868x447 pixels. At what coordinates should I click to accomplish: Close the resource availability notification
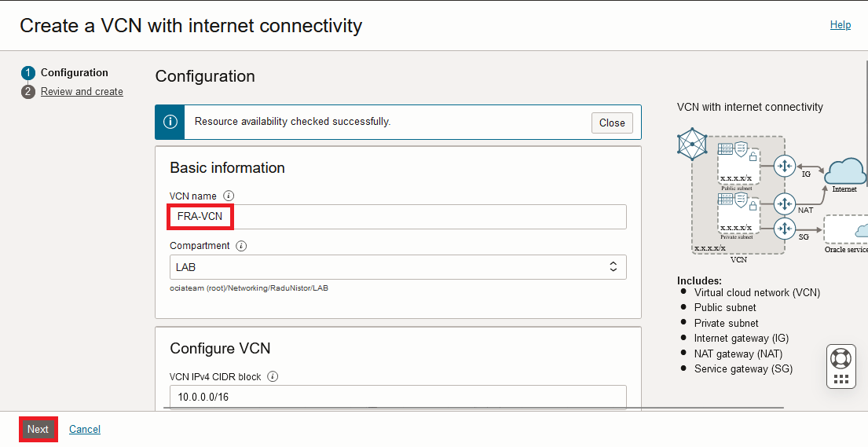[612, 123]
